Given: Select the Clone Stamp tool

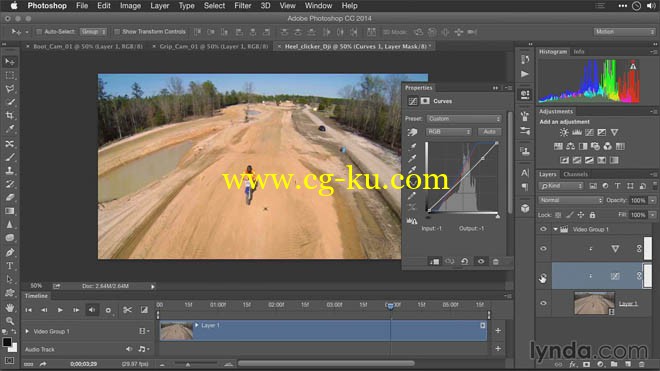Looking at the screenshot, I should (9, 171).
